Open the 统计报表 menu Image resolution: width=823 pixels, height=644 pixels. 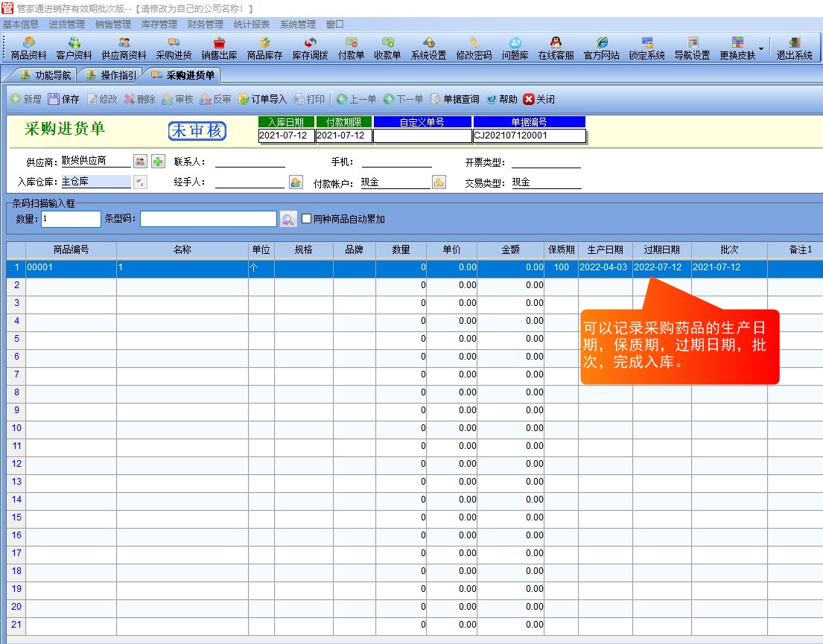coord(252,24)
